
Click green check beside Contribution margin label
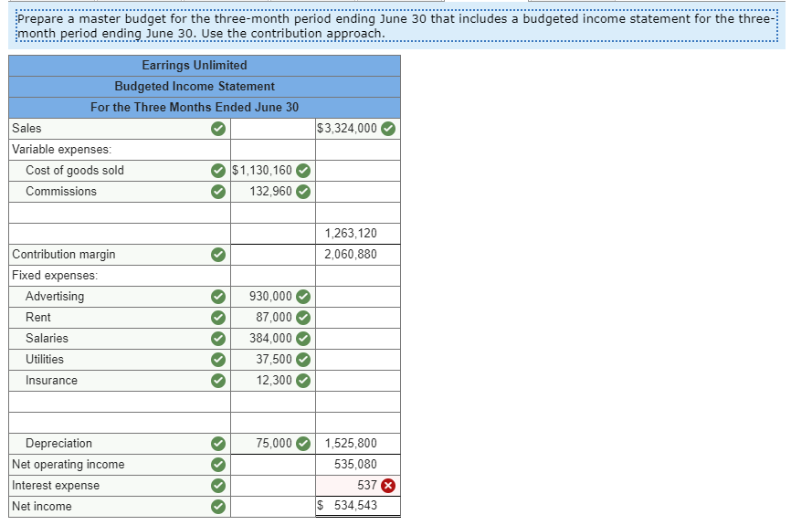(218, 254)
